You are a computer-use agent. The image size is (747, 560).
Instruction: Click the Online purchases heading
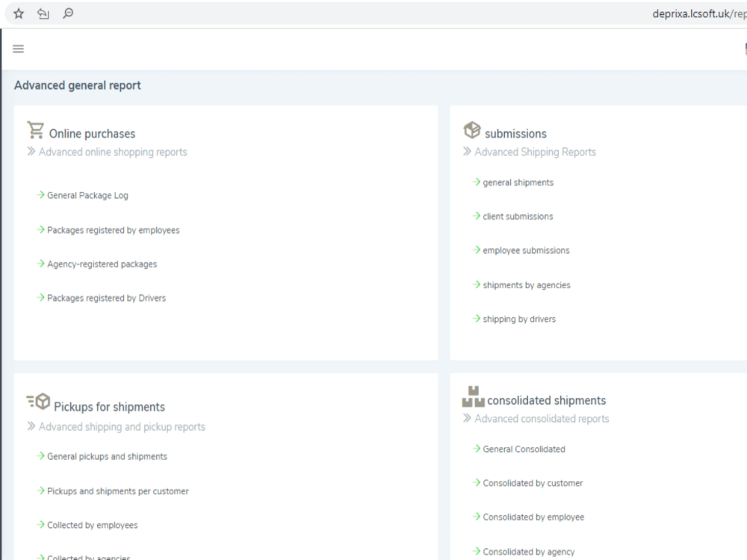92,134
